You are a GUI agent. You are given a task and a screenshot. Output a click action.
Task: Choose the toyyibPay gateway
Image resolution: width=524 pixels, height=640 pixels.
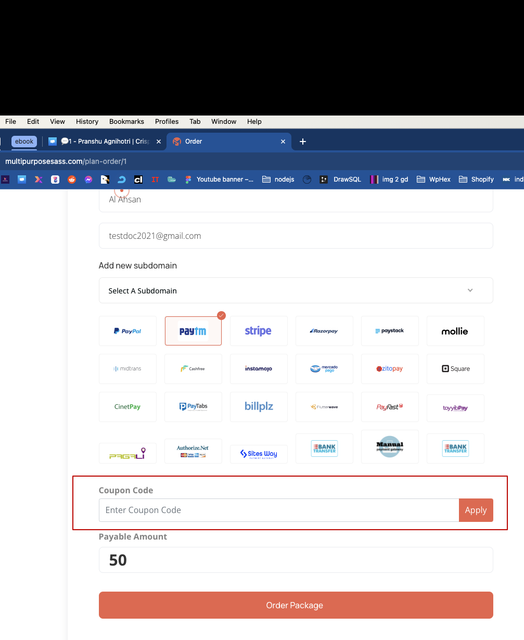455,408
